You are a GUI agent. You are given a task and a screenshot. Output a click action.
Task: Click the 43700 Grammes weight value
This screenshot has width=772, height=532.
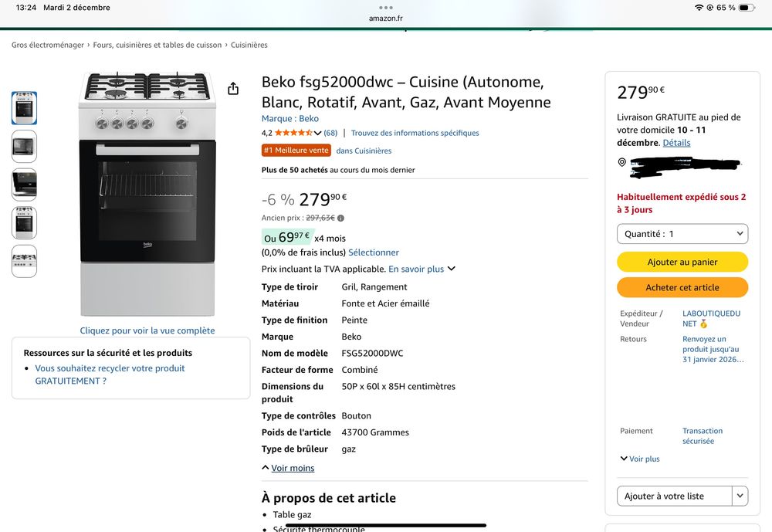pos(375,432)
